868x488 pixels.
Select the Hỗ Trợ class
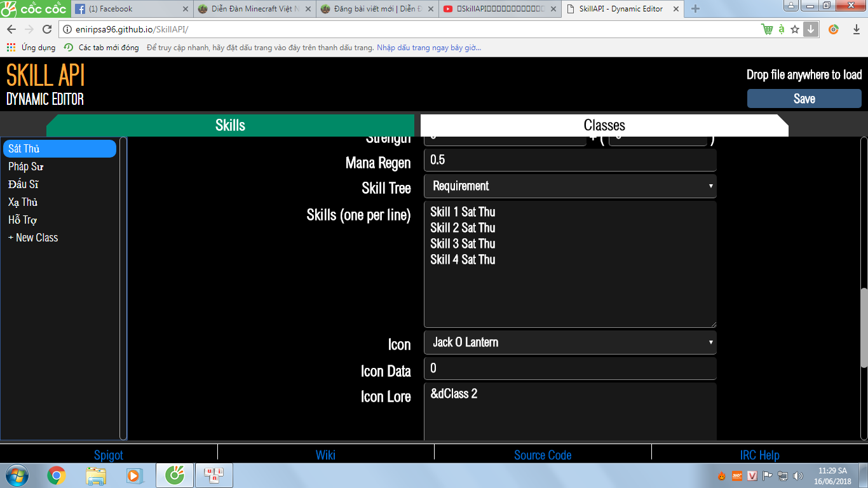60,220
